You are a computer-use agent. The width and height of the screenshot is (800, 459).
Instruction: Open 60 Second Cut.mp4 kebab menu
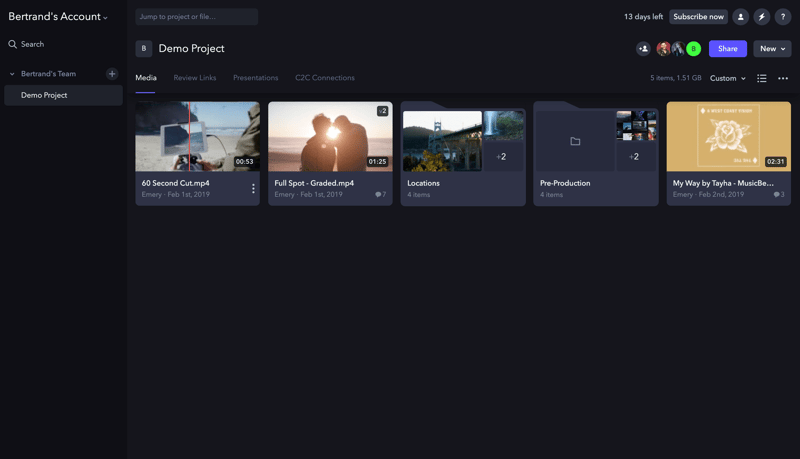tap(253, 189)
